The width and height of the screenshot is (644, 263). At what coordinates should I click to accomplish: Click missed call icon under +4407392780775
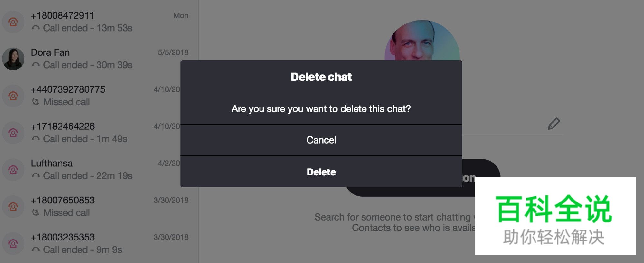(x=35, y=102)
